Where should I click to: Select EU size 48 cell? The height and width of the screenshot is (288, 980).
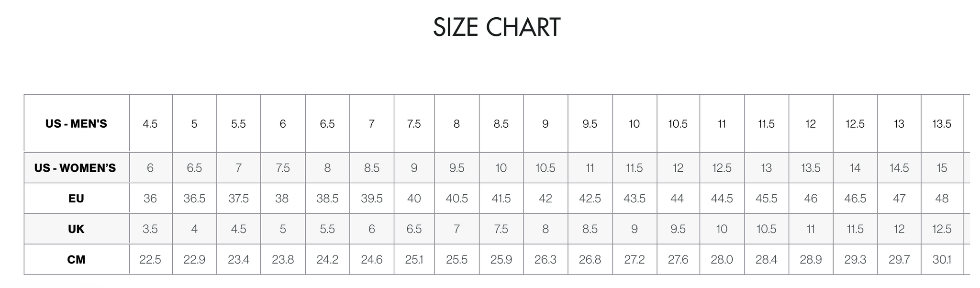click(942, 199)
